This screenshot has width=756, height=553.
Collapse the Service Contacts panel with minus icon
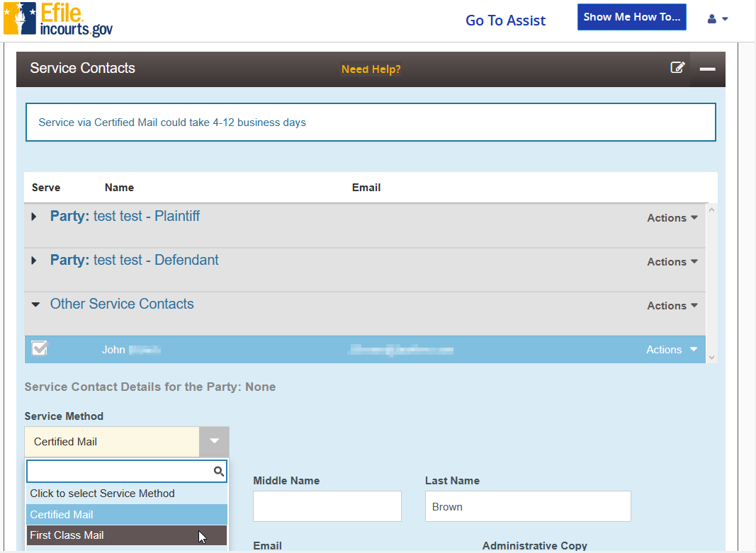pyautogui.click(x=707, y=69)
